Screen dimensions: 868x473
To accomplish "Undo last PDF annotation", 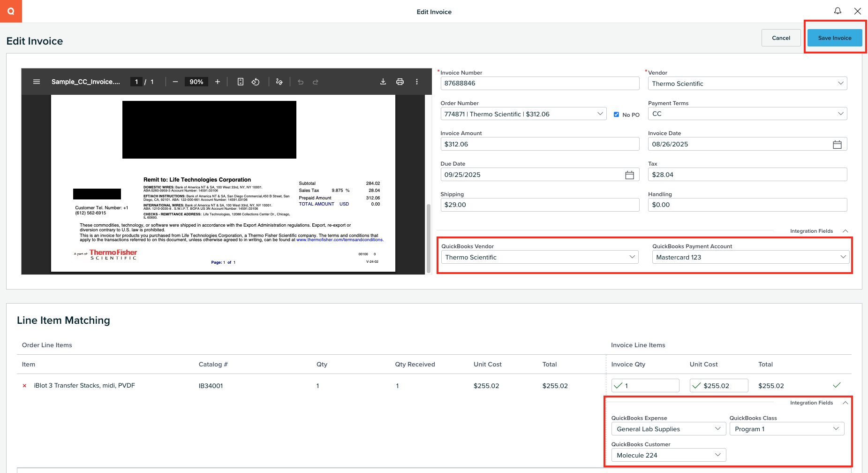I will pyautogui.click(x=301, y=82).
